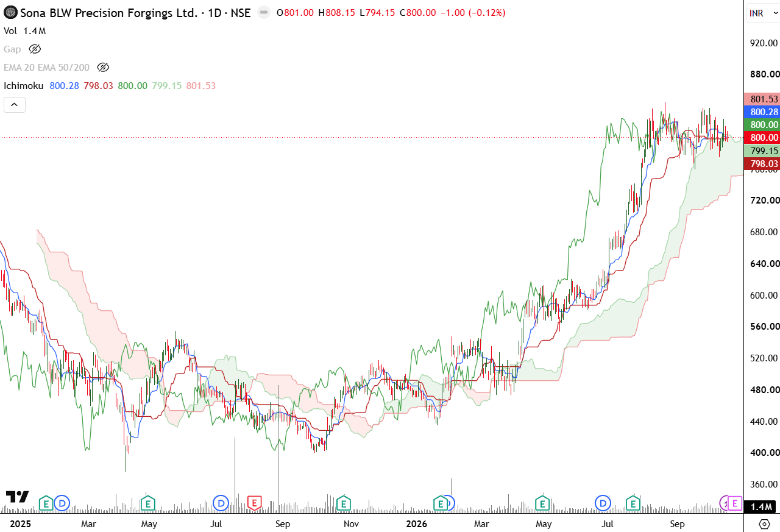Show the July 2025 dividend D marker
Screen dimensions: 780x532
tap(221, 503)
